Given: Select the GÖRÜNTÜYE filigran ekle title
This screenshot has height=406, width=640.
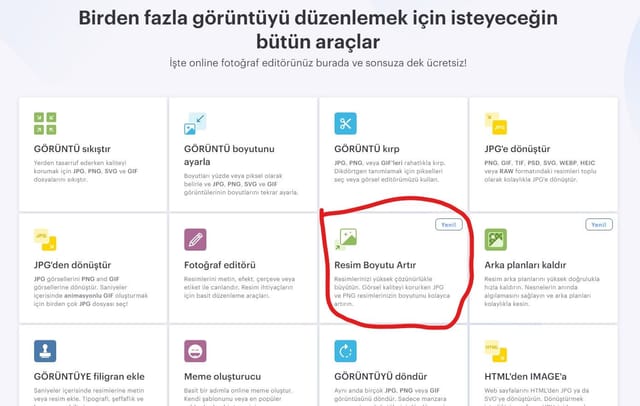Looking at the screenshot, I should [89, 377].
